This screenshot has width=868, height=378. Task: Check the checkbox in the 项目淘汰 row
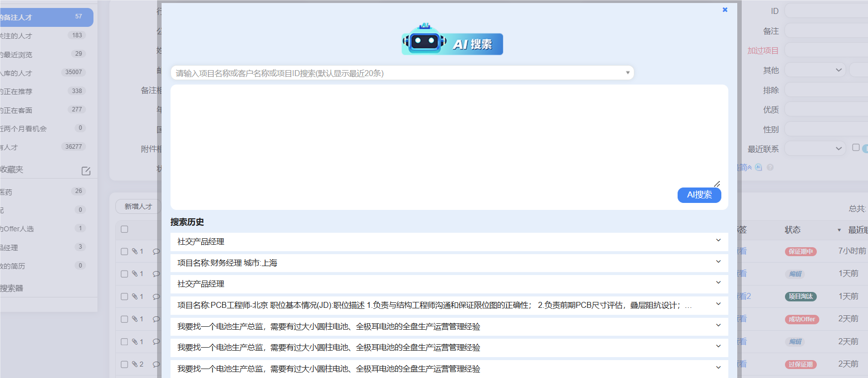tap(124, 296)
